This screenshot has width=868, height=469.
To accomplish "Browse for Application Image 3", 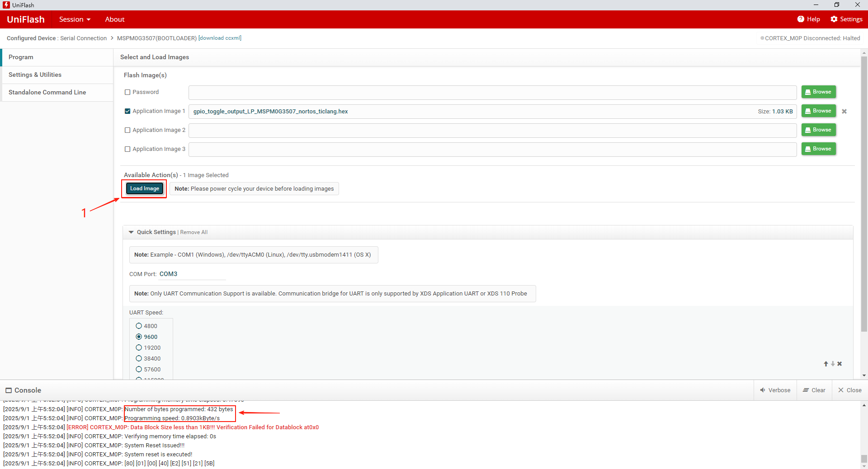I will pyautogui.click(x=819, y=149).
